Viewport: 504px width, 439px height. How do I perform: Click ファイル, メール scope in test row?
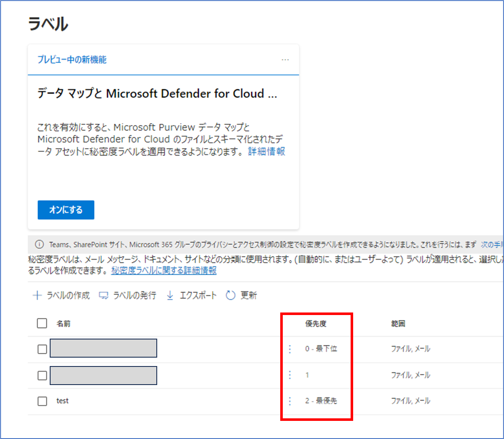point(410,401)
